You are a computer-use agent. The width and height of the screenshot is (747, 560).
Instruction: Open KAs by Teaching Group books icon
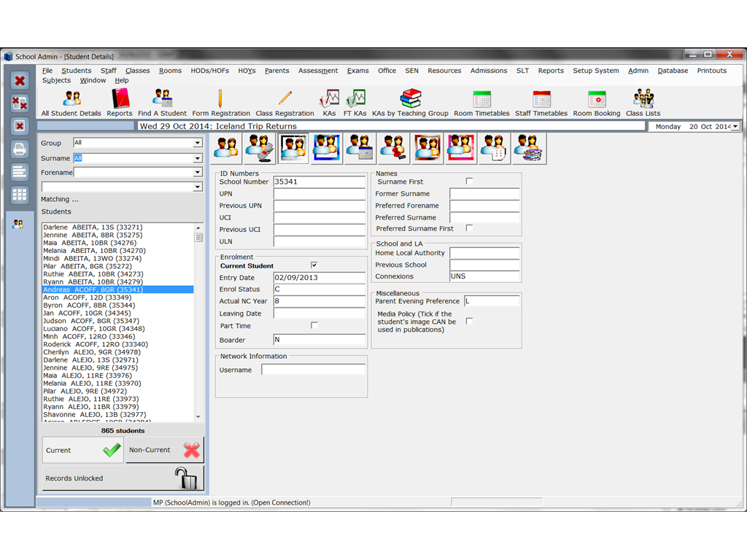pyautogui.click(x=410, y=103)
